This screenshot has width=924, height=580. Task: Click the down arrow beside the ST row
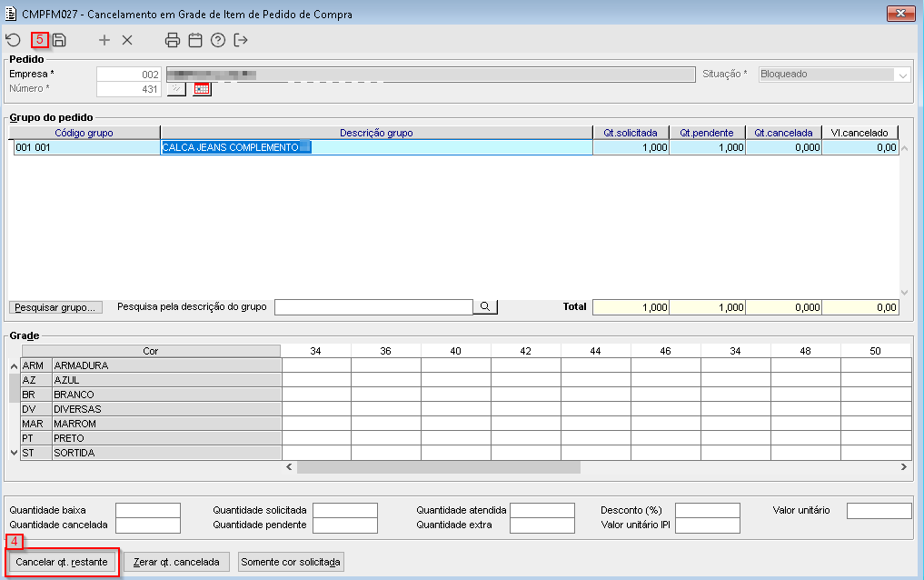pyautogui.click(x=15, y=453)
